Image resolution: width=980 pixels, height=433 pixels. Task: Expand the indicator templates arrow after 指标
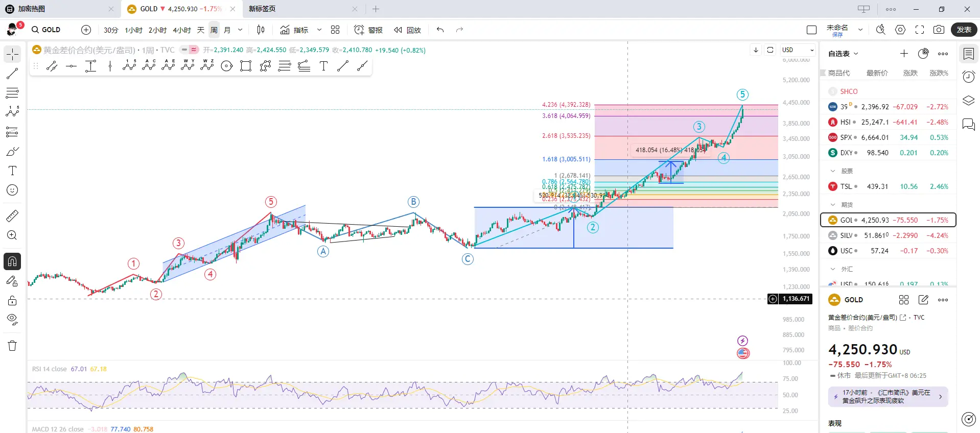[x=319, y=30]
